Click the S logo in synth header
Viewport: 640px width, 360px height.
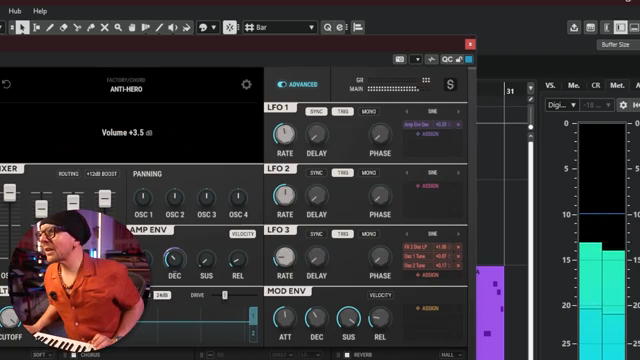tap(450, 84)
